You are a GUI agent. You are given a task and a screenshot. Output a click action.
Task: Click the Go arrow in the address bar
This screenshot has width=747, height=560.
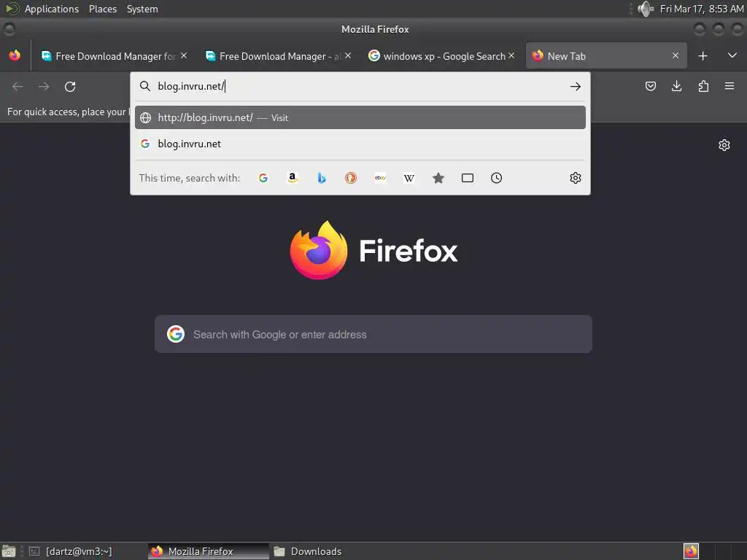[576, 87]
